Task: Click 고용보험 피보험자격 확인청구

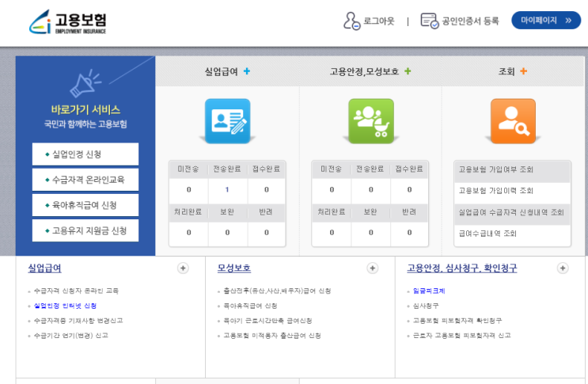Action: point(457,321)
